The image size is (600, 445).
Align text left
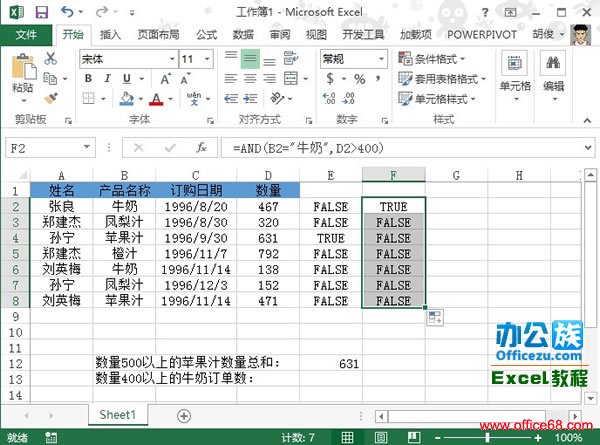231,78
